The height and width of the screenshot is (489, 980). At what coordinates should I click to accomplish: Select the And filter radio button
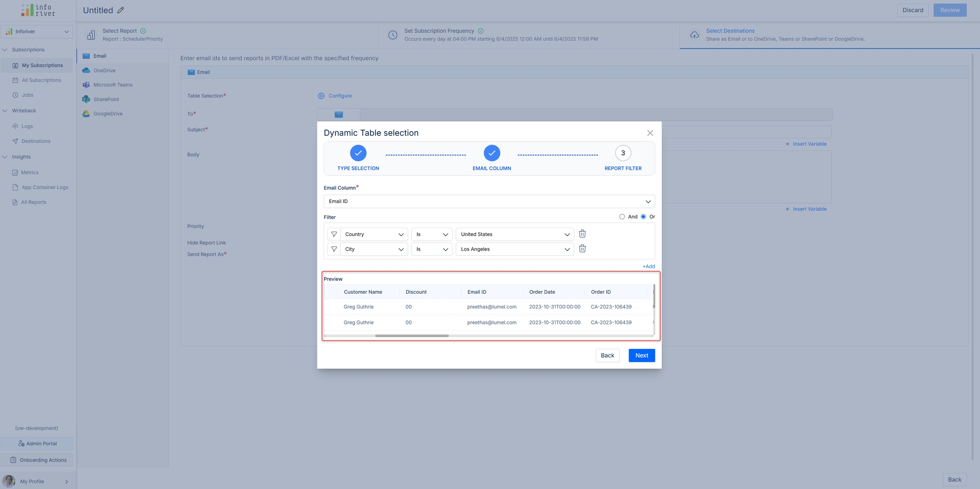tap(622, 217)
